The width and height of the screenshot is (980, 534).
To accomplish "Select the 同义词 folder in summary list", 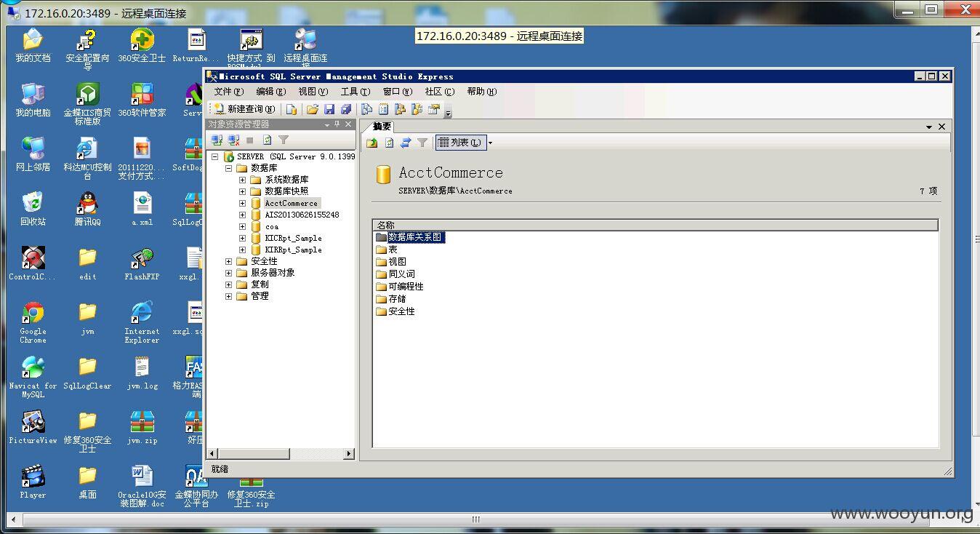I will (401, 274).
